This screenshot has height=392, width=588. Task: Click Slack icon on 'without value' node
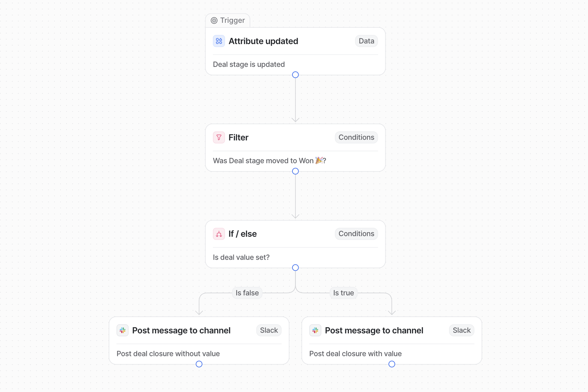(x=123, y=331)
